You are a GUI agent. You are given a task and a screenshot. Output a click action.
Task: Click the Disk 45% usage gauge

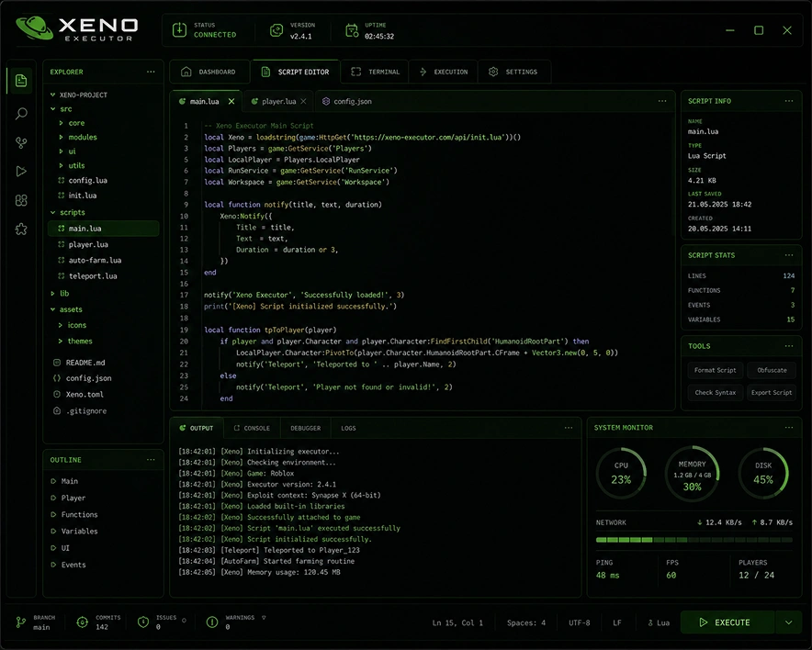tap(763, 474)
